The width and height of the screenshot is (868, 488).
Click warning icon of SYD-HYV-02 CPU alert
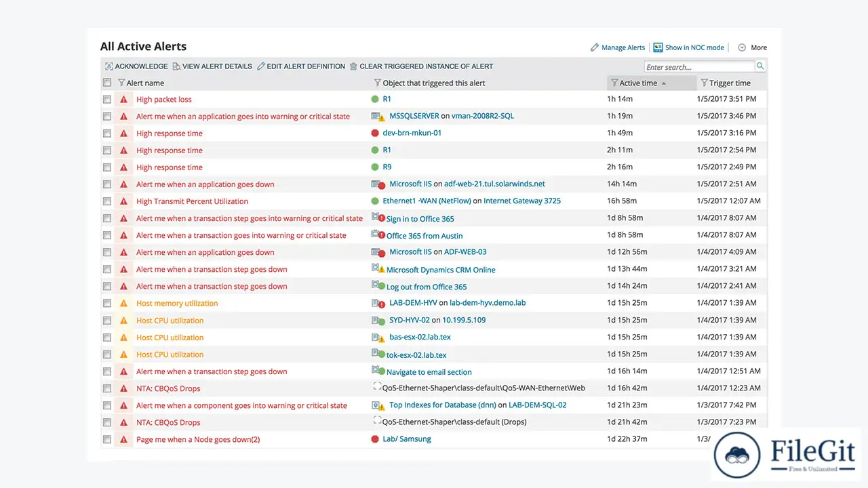click(x=123, y=320)
